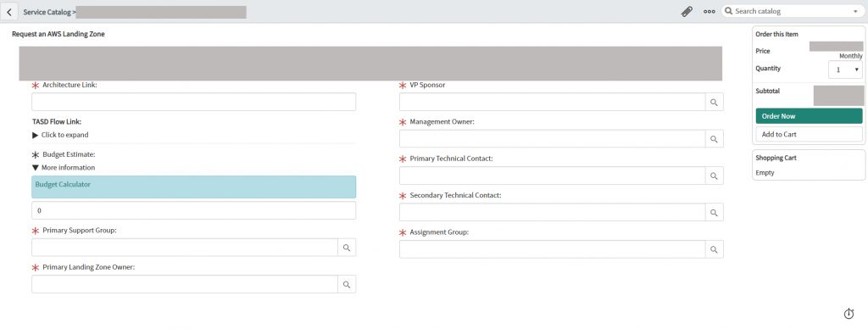Viewport: 868px width, 329px height.
Task: Click the Secondary Technical Contact input field
Action: click(x=553, y=212)
